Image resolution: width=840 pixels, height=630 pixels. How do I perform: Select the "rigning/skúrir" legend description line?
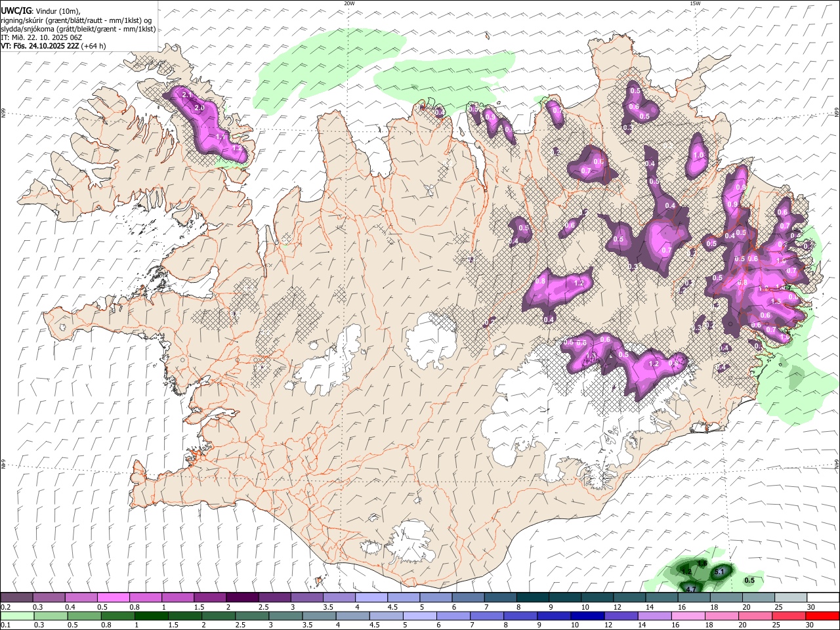pyautogui.click(x=76, y=20)
